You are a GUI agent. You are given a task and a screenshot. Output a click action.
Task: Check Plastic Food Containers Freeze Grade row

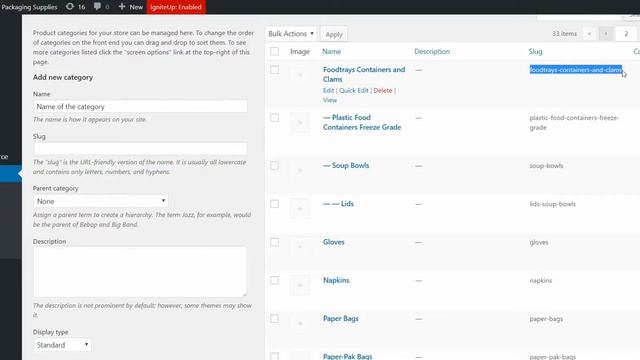tap(274, 118)
